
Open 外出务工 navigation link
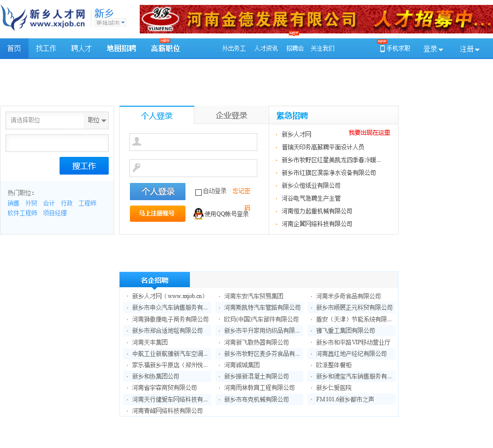click(x=234, y=48)
